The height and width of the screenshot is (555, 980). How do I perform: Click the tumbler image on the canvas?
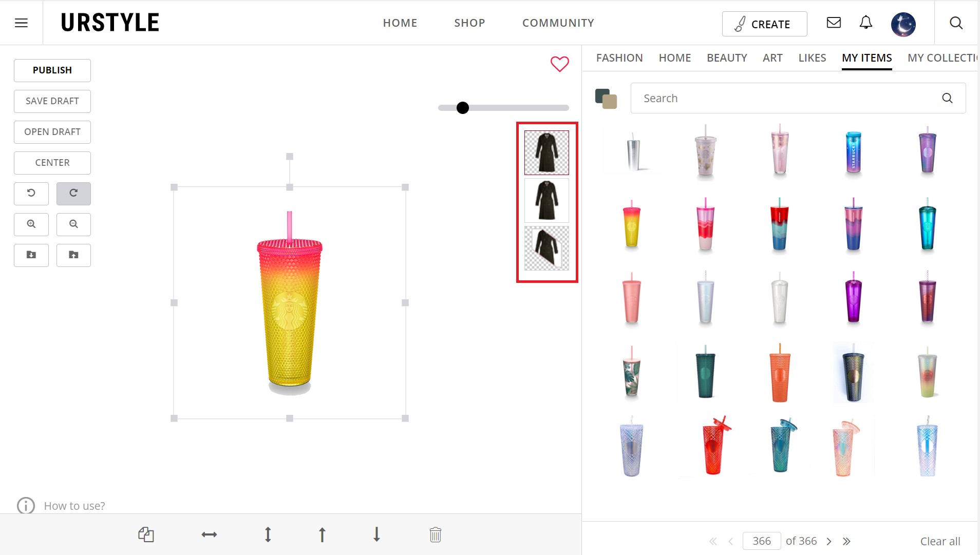(290, 303)
